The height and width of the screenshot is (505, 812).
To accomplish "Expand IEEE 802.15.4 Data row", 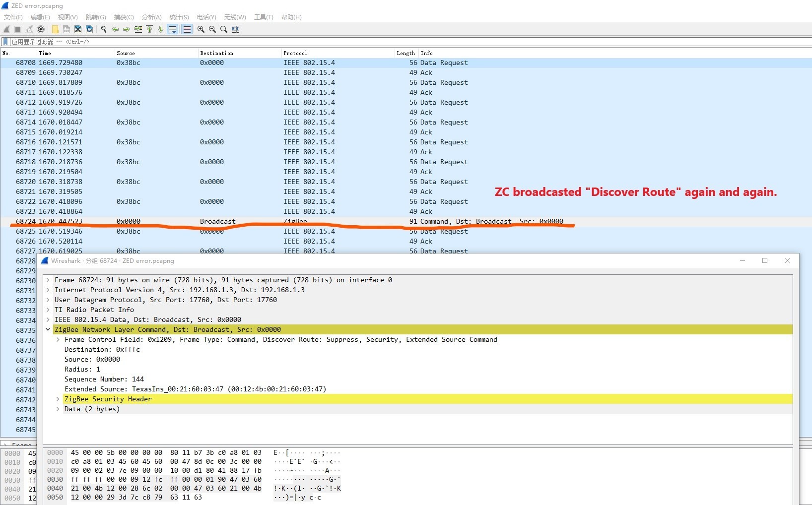I will (48, 319).
